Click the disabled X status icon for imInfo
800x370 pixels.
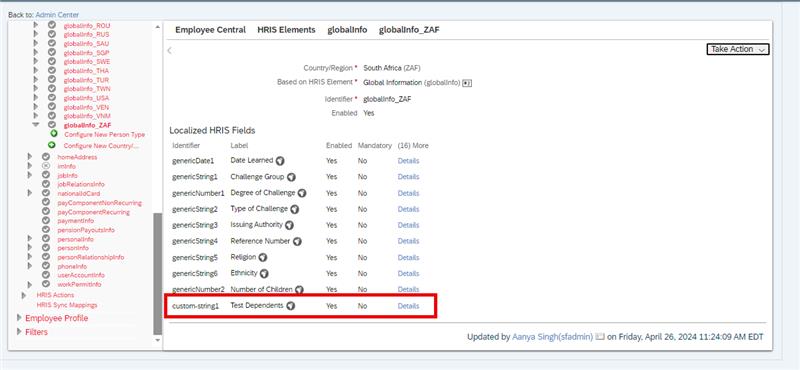pos(45,166)
